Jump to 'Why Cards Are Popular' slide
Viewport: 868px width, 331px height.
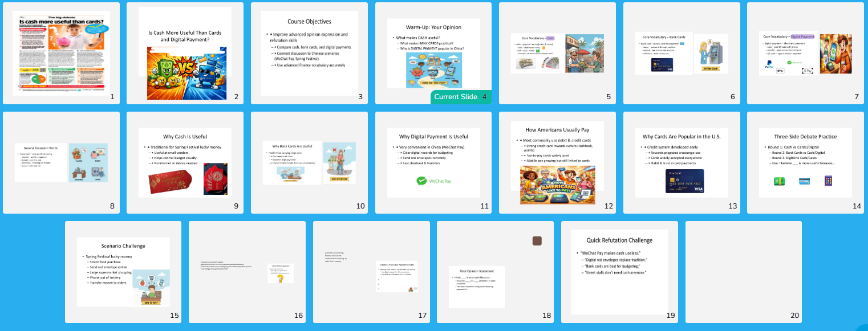[682, 162]
